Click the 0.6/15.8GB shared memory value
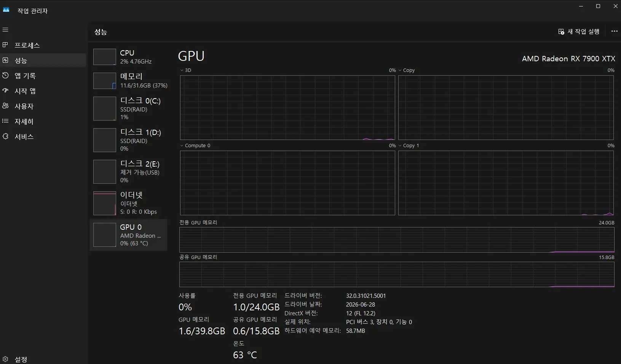The height and width of the screenshot is (364, 621). [x=256, y=331]
